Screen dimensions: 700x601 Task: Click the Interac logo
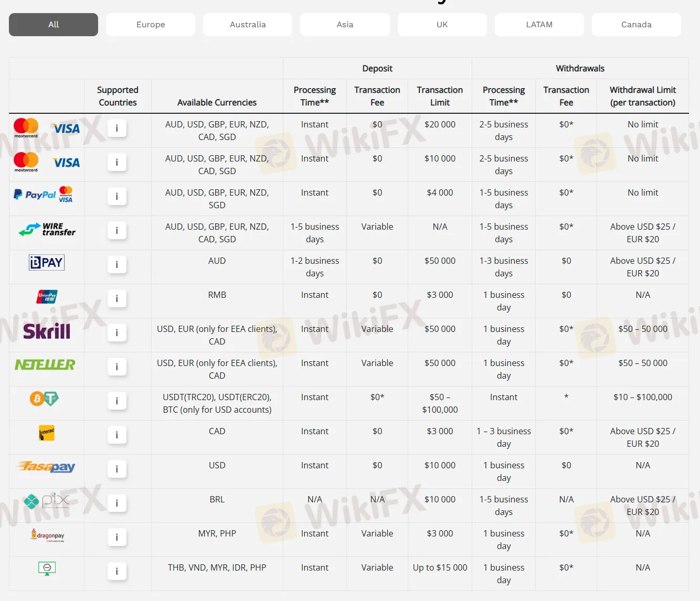(x=47, y=433)
